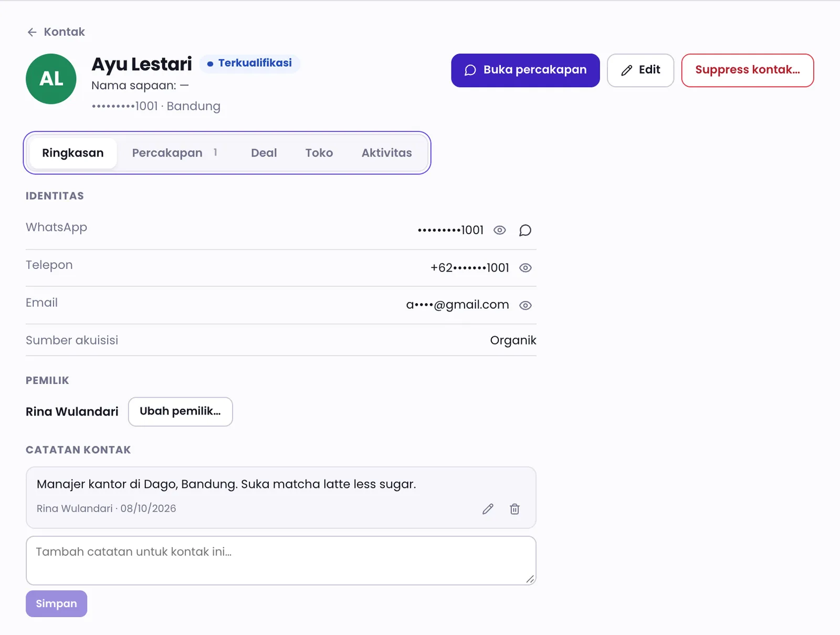Select the Ringkasan tab

click(x=73, y=153)
